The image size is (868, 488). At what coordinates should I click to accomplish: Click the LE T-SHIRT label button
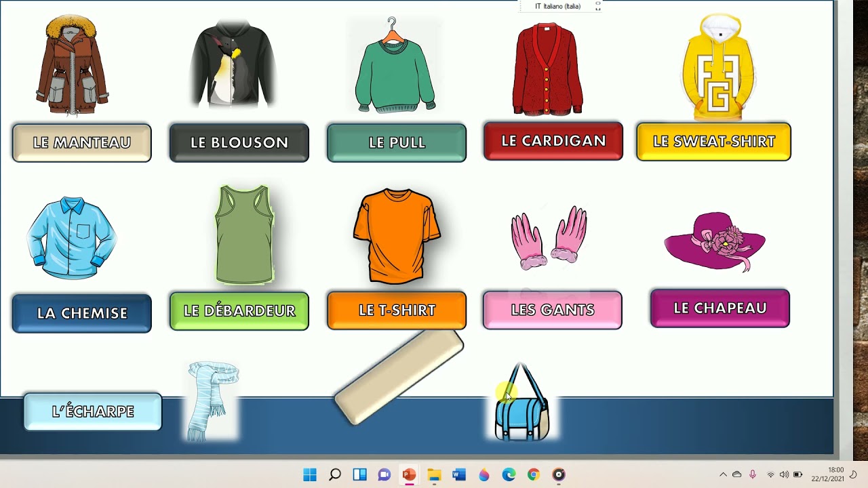pos(397,310)
